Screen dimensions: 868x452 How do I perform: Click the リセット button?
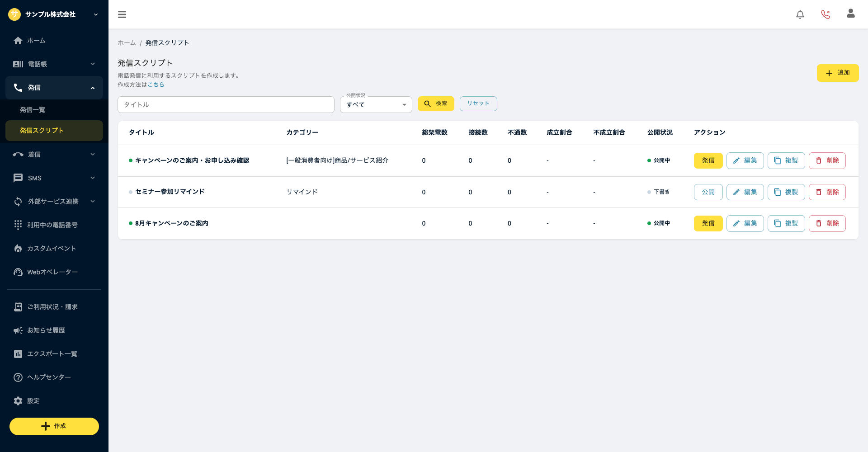coord(478,104)
